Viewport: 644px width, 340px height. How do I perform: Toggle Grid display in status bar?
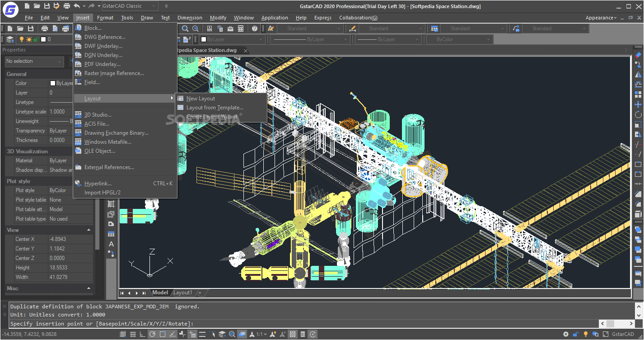click(132, 334)
